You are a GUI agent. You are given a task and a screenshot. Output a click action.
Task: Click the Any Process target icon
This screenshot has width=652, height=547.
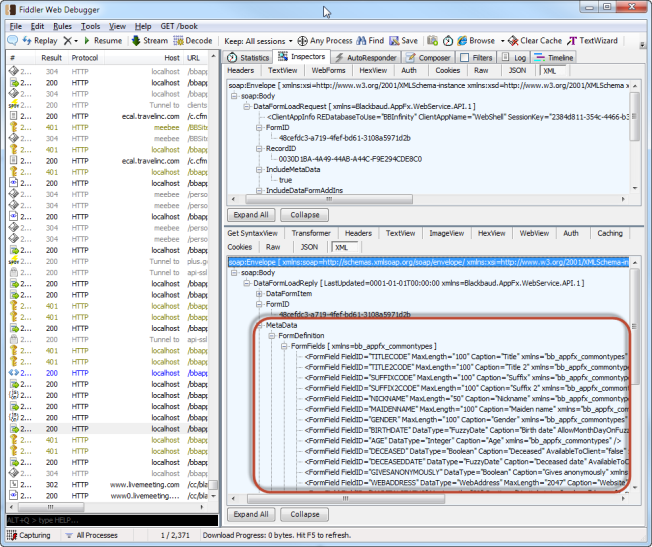click(x=302, y=41)
